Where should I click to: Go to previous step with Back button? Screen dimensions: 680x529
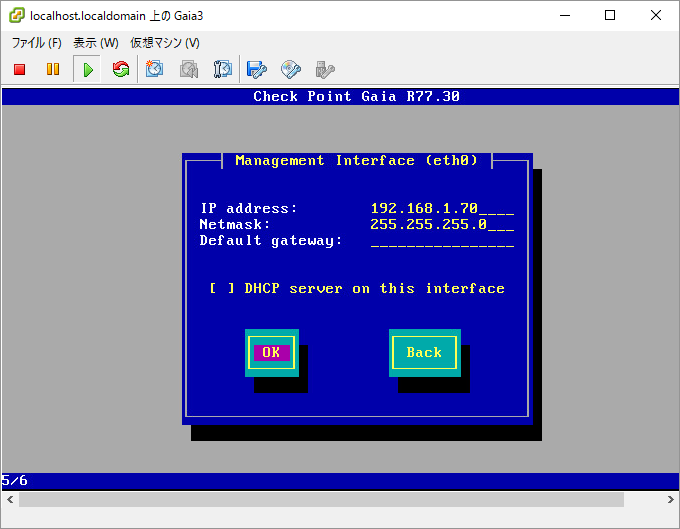[x=425, y=353]
